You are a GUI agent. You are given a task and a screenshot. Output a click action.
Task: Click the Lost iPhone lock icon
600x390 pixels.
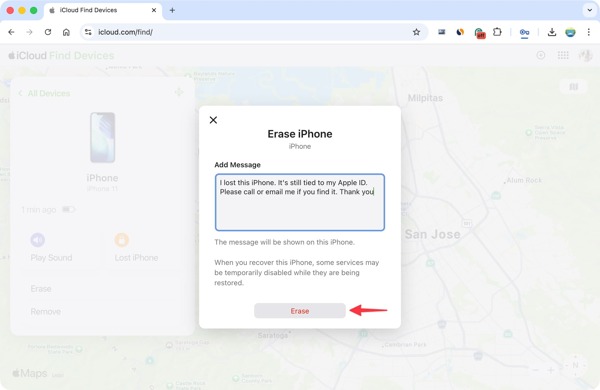122,240
